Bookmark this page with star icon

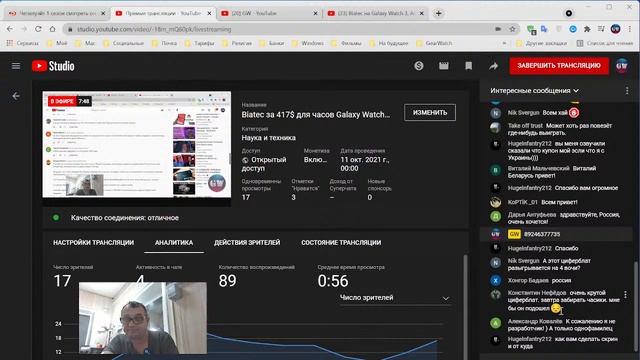[x=513, y=29]
